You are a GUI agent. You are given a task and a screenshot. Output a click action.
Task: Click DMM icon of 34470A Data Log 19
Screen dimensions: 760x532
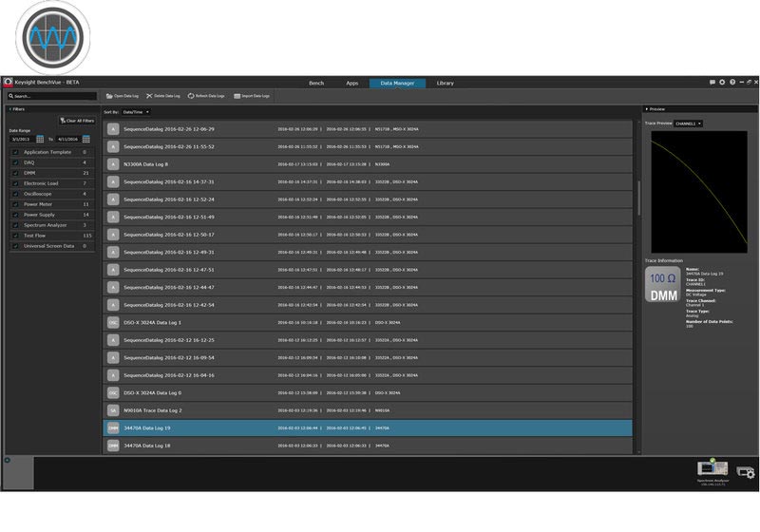(113, 428)
